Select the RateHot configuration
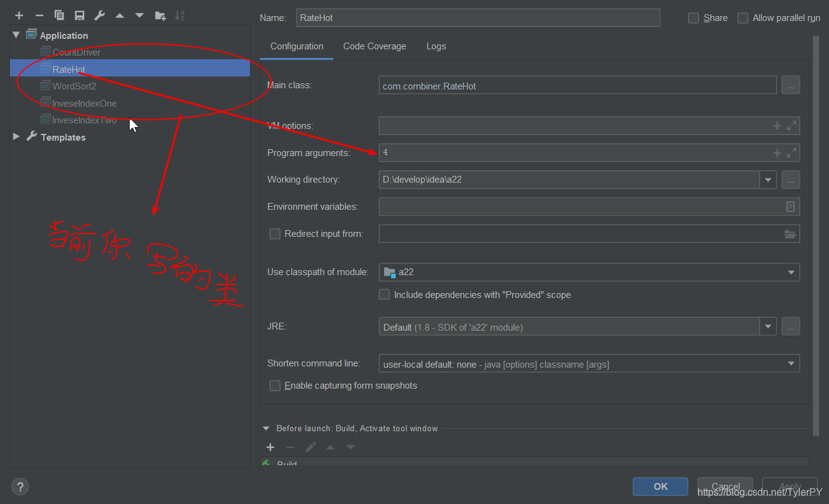 (130, 69)
